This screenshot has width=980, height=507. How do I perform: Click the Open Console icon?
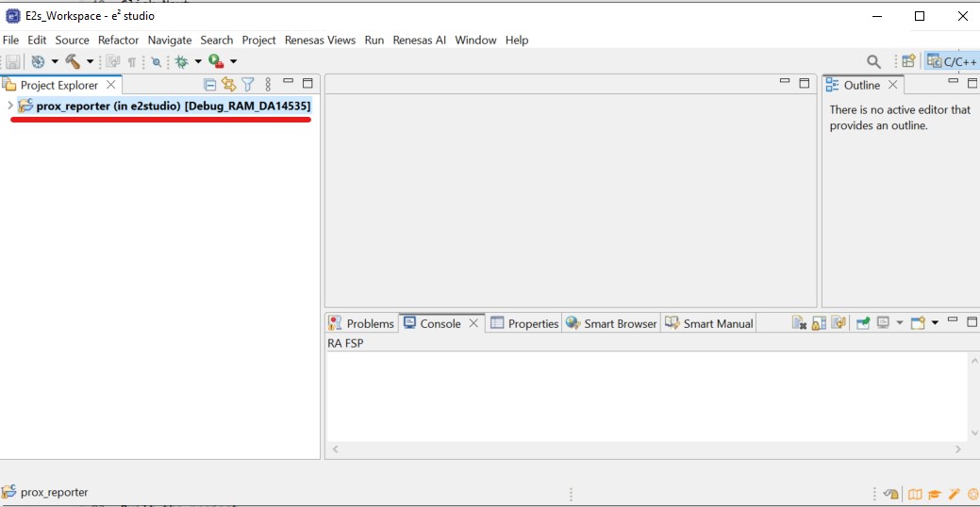click(x=918, y=323)
